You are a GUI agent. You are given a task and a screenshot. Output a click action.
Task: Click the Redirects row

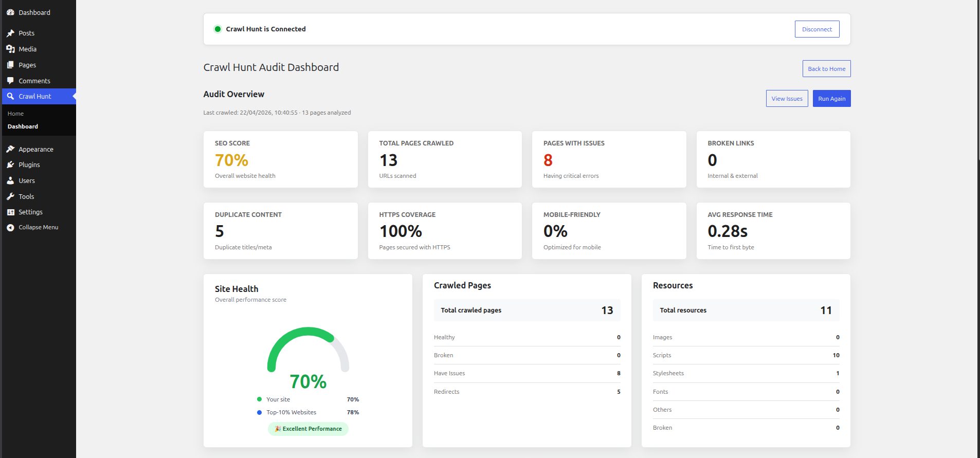pos(527,392)
